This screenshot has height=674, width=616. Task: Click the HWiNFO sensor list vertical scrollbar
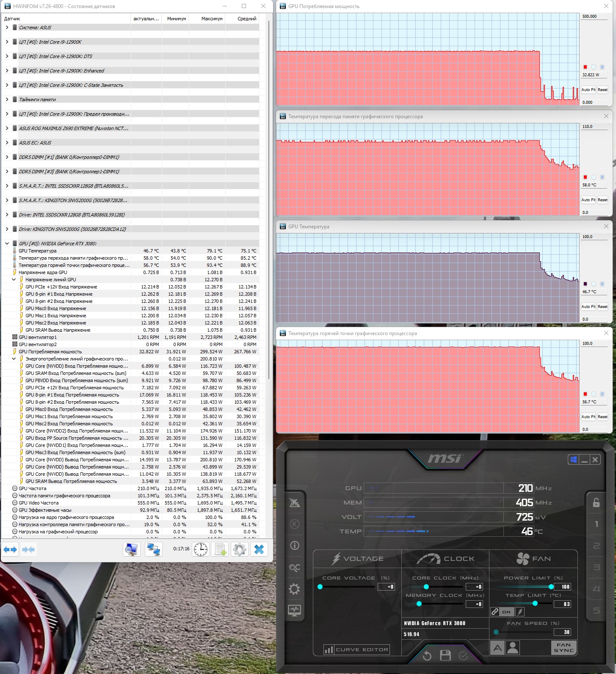coord(268,199)
